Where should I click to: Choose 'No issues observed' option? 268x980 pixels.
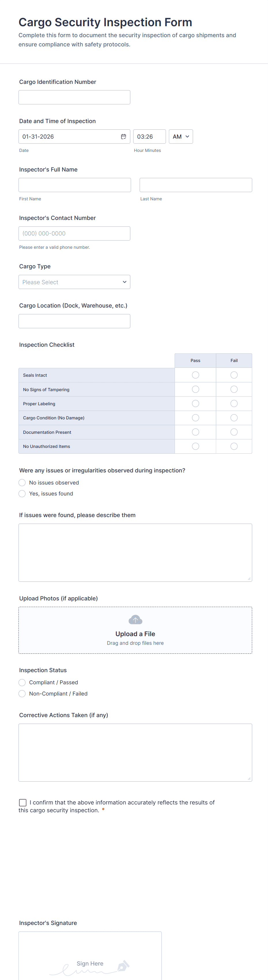(x=22, y=483)
